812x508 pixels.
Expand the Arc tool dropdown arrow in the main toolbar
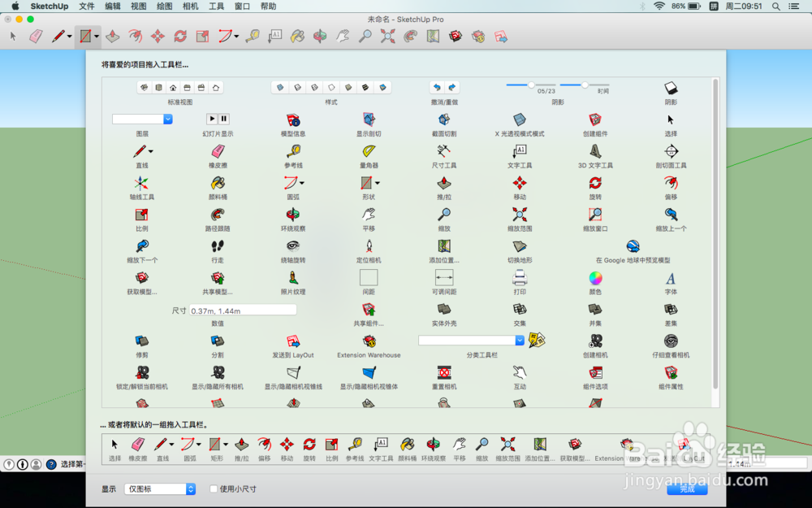tap(236, 37)
